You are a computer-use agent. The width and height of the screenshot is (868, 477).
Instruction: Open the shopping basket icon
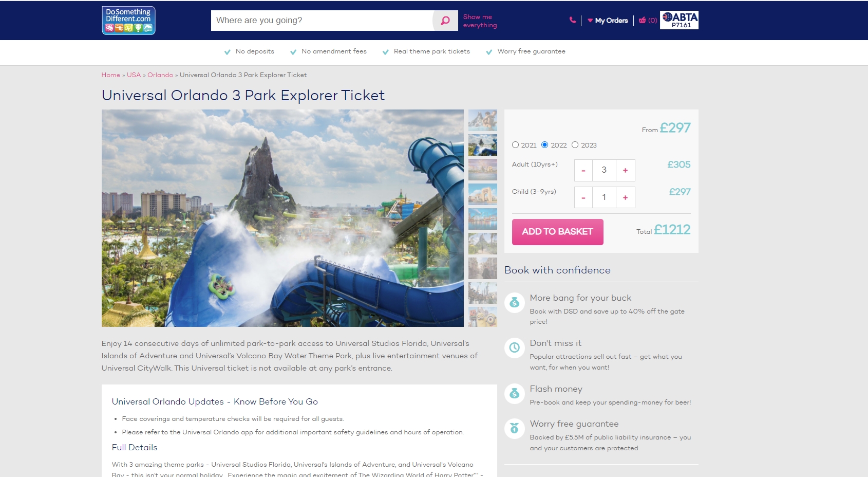click(643, 21)
